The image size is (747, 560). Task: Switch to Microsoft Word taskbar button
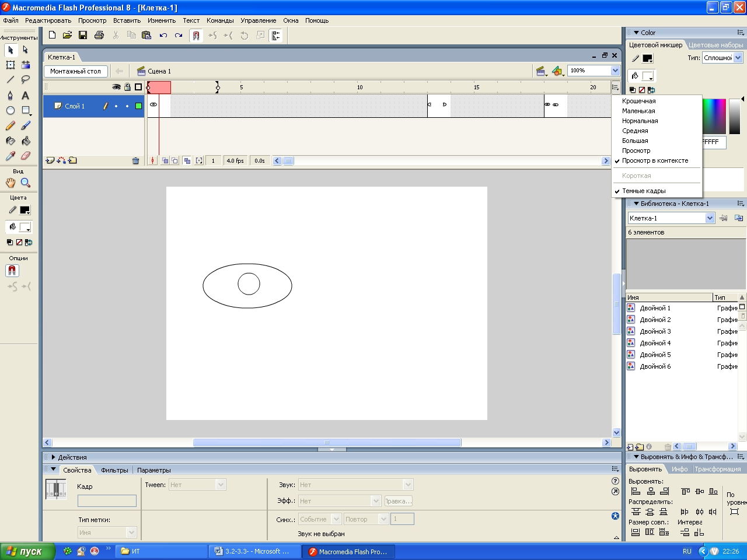[x=255, y=551]
